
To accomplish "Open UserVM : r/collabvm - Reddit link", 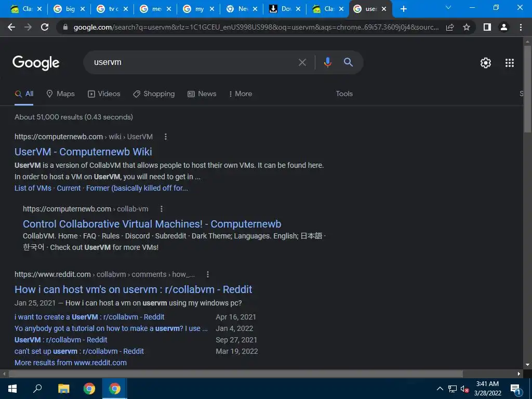I will 61,340.
